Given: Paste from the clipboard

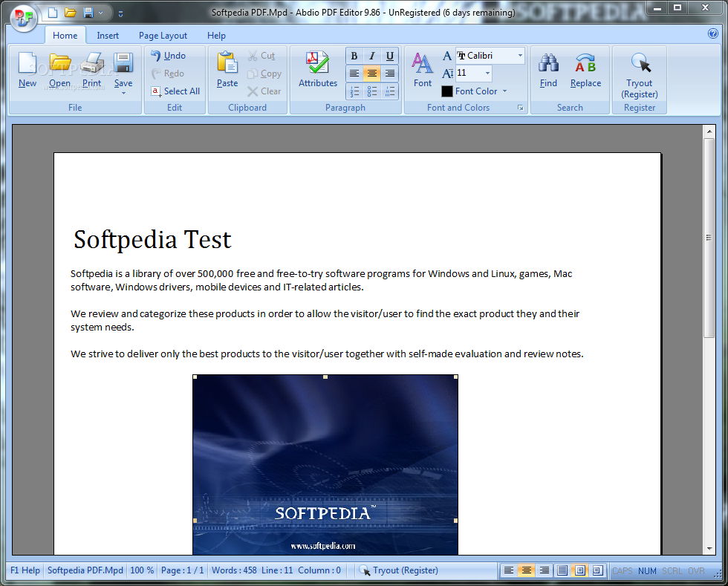Looking at the screenshot, I should click(227, 70).
